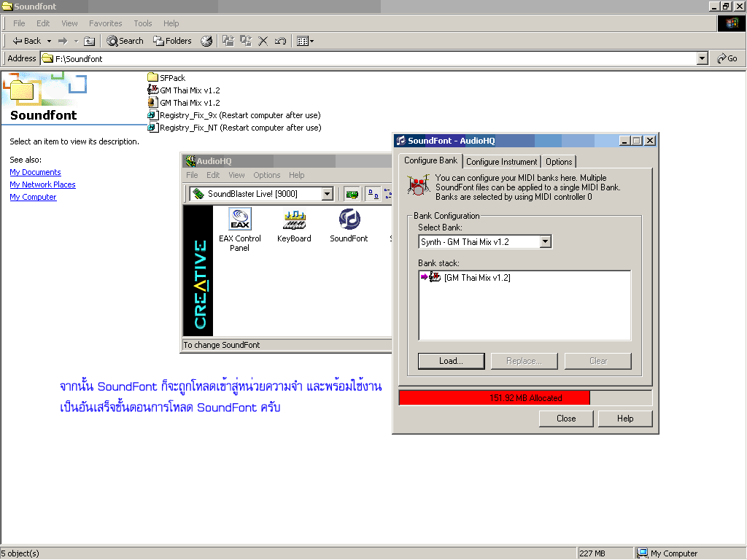Open the Help menu in AudioHQ window

click(x=296, y=175)
